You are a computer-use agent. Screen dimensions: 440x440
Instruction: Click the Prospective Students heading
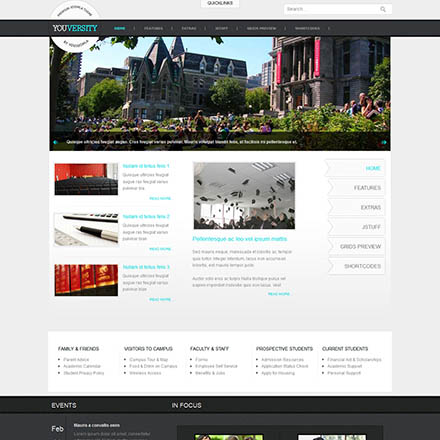point(284,349)
